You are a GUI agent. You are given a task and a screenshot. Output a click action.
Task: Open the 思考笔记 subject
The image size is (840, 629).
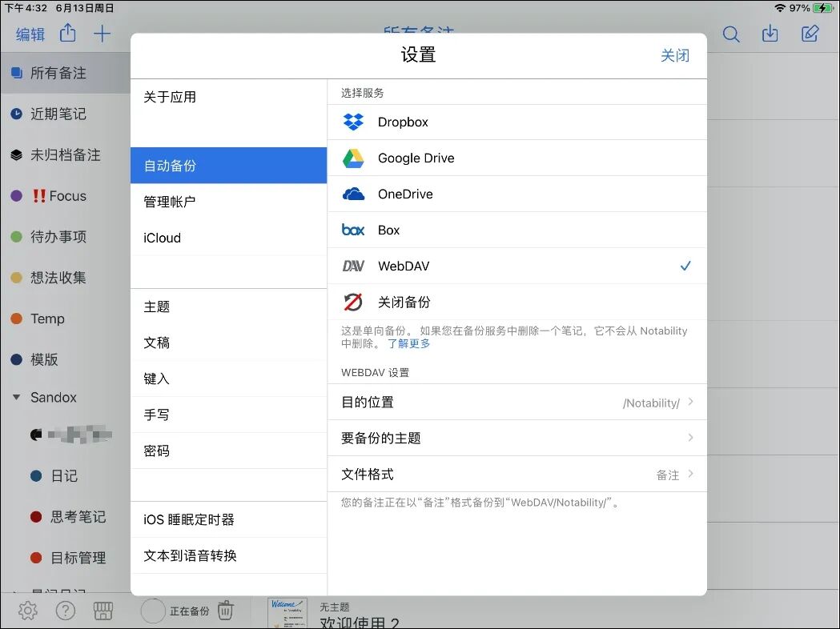(x=66, y=517)
